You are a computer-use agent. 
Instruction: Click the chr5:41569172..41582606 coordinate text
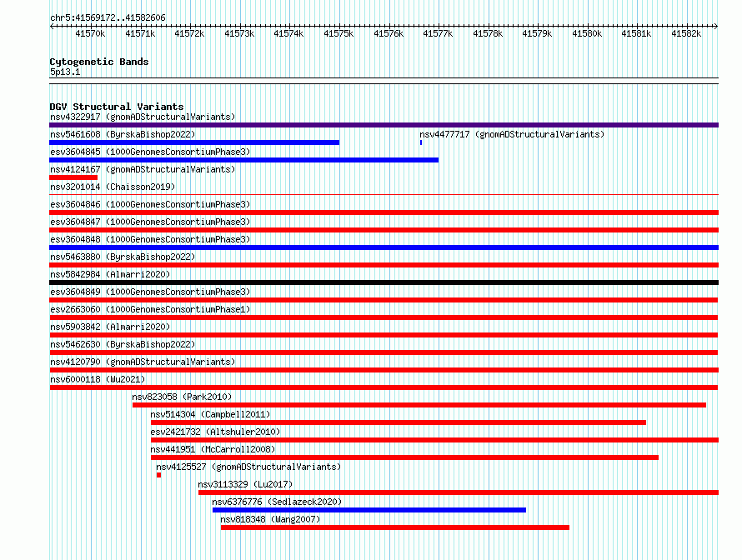pyautogui.click(x=108, y=17)
